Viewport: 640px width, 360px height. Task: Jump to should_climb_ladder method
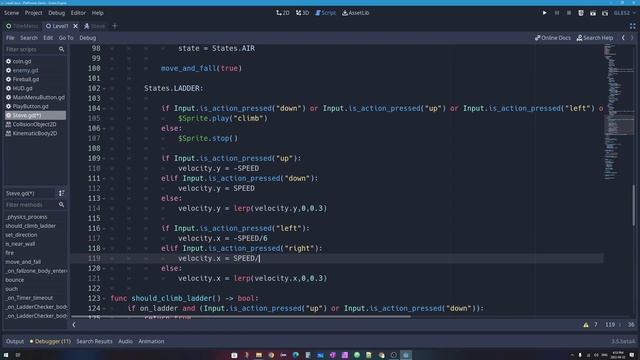click(x=30, y=226)
